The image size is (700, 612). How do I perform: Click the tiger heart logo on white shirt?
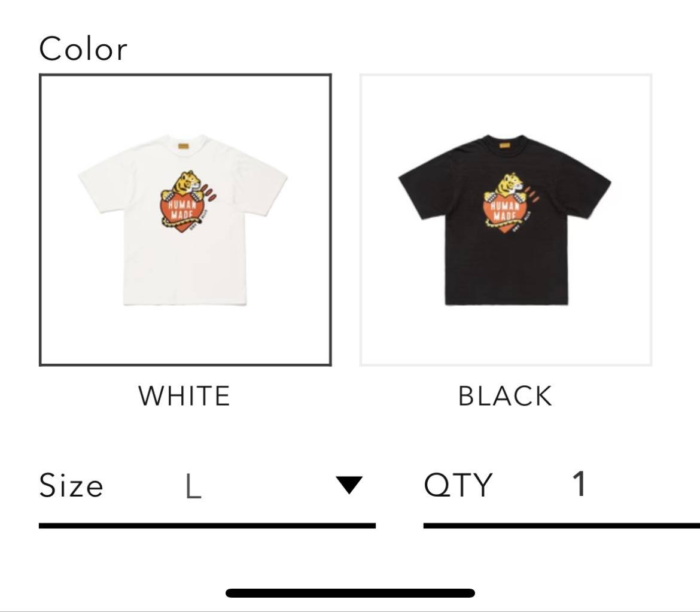point(188,202)
